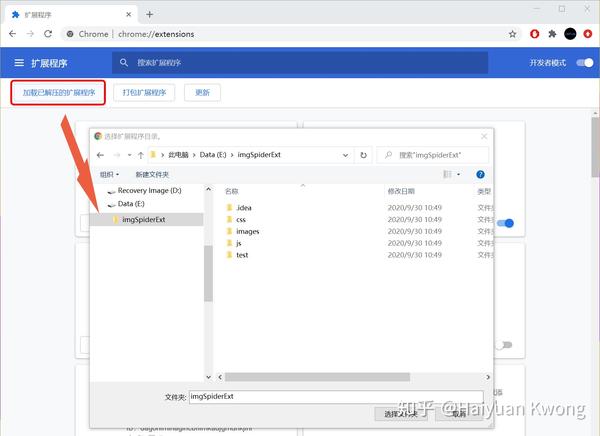Select imgSpiderExt in navigation tree

pos(146,219)
